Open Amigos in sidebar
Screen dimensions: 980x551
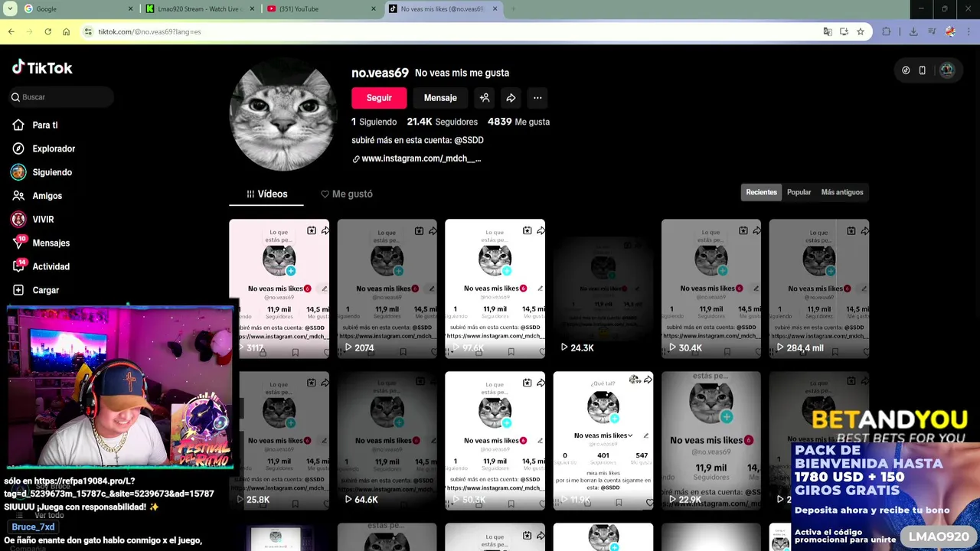point(47,196)
